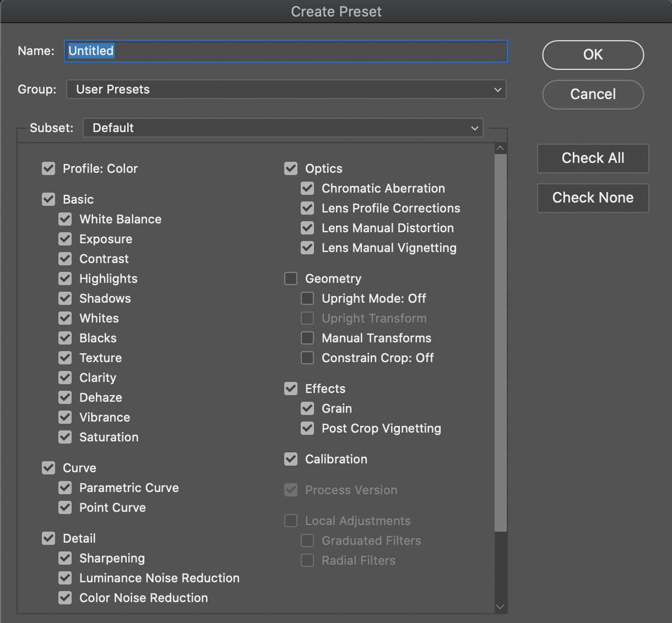Viewport: 672px width, 623px height.
Task: Check Constrain Crop: Off
Action: tap(307, 358)
